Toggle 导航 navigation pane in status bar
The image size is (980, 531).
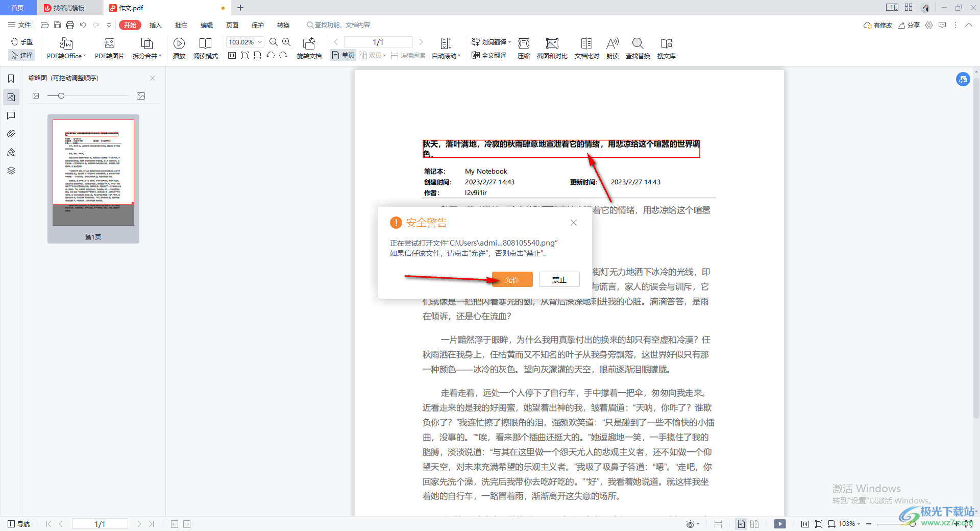click(19, 524)
